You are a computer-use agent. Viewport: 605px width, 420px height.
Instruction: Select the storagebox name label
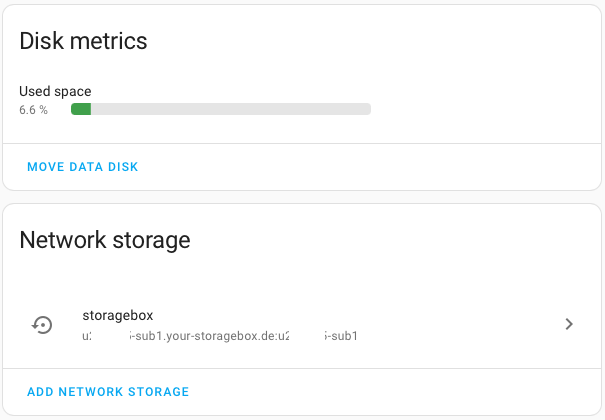(x=117, y=315)
